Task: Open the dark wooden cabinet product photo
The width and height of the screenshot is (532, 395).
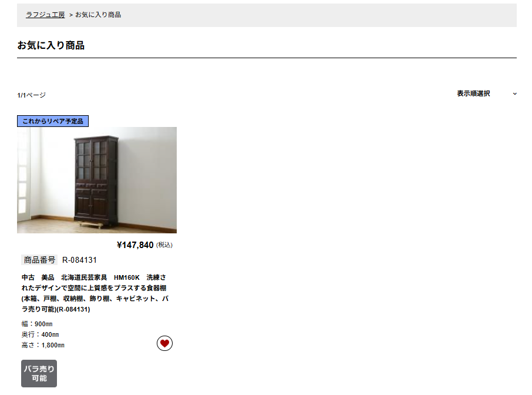Action: click(x=97, y=180)
